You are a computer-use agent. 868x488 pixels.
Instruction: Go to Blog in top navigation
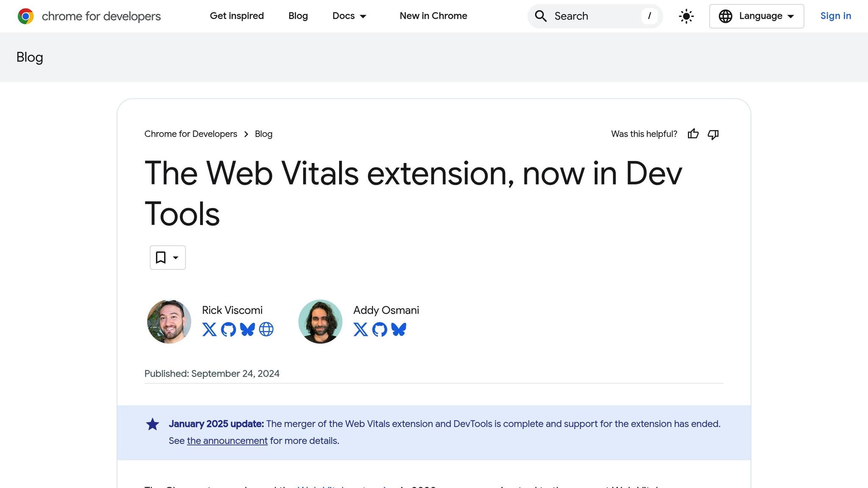(298, 16)
